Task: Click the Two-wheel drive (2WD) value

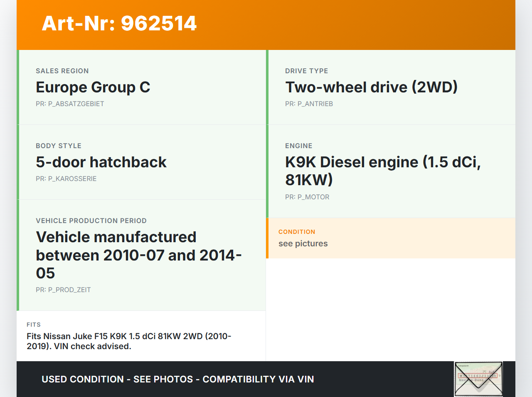Action: [x=371, y=87]
